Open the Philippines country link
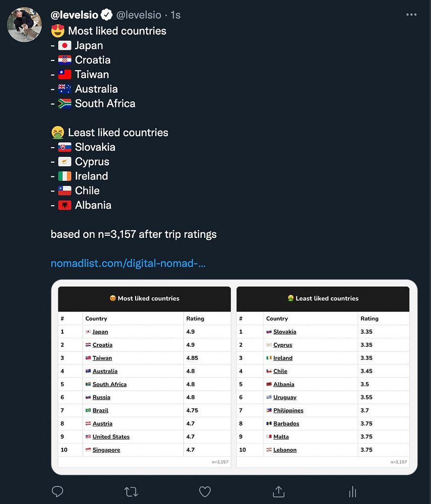The width and height of the screenshot is (431, 504). pos(288,410)
